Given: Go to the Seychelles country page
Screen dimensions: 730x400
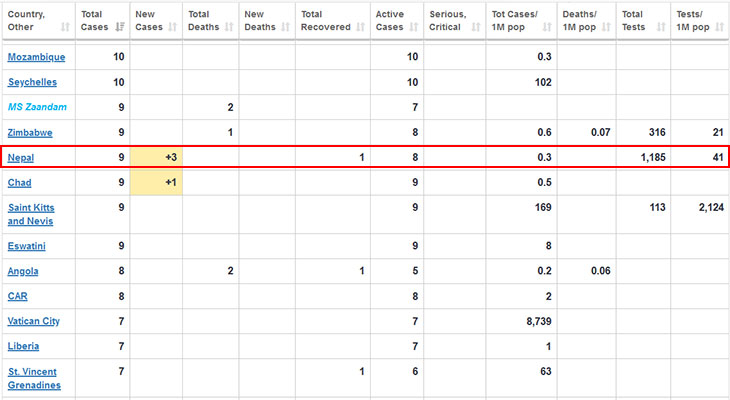Looking at the screenshot, I should (32, 82).
